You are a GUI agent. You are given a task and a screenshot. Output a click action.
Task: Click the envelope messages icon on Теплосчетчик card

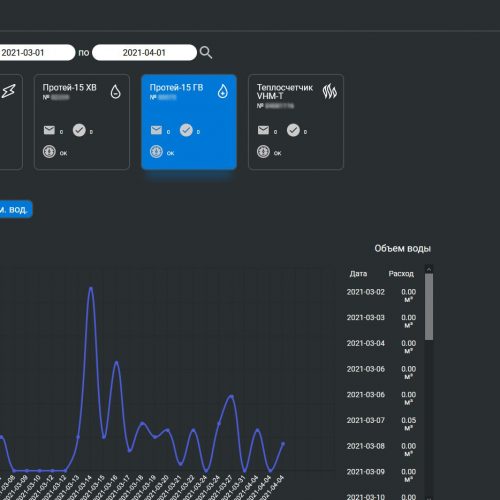coord(263,130)
